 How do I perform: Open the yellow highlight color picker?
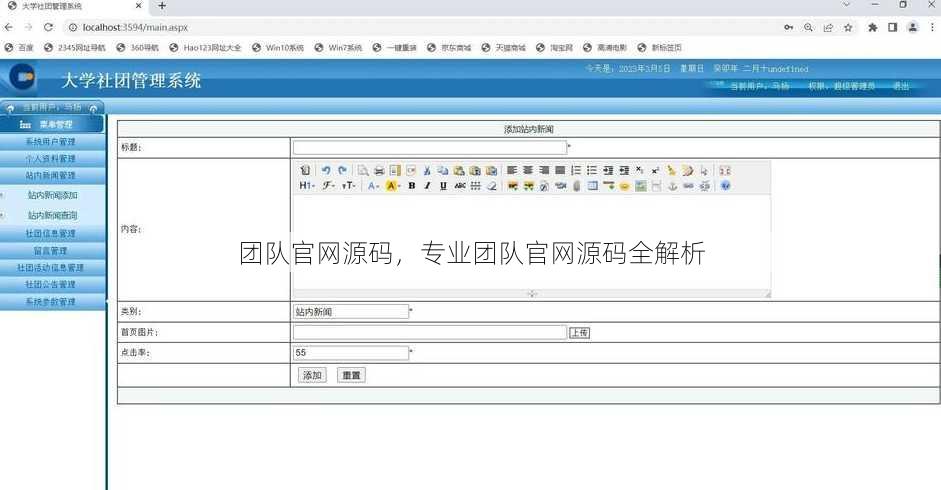(392, 186)
